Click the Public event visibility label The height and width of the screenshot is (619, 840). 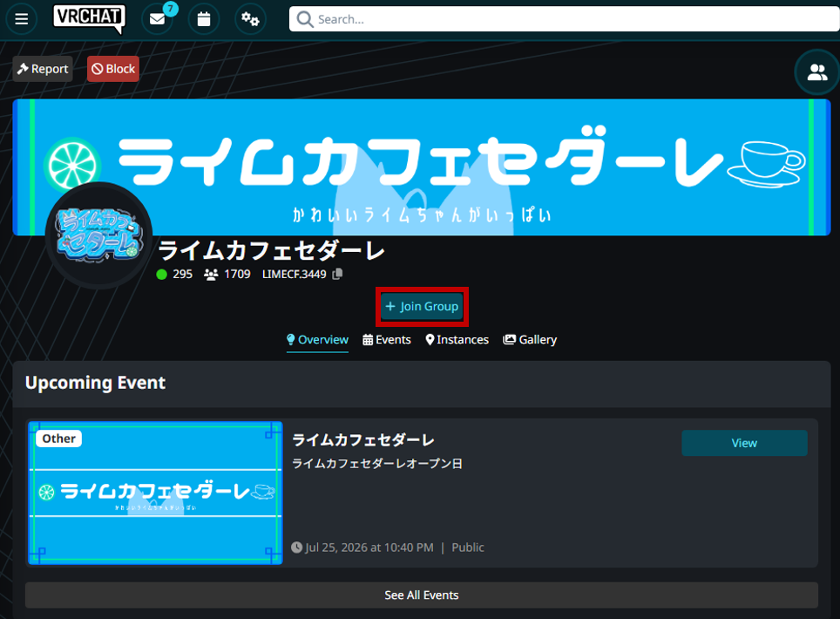click(468, 548)
